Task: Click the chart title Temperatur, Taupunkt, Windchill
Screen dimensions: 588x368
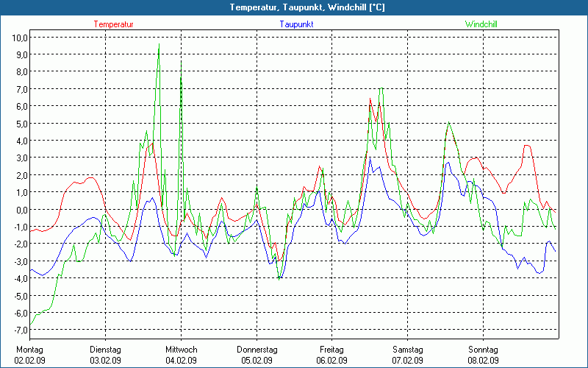Action: pos(307,7)
